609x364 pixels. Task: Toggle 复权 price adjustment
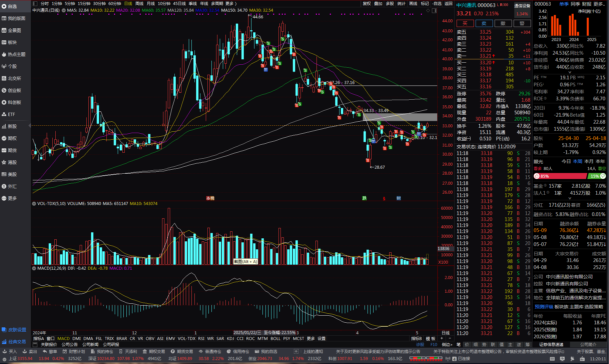[367, 4]
